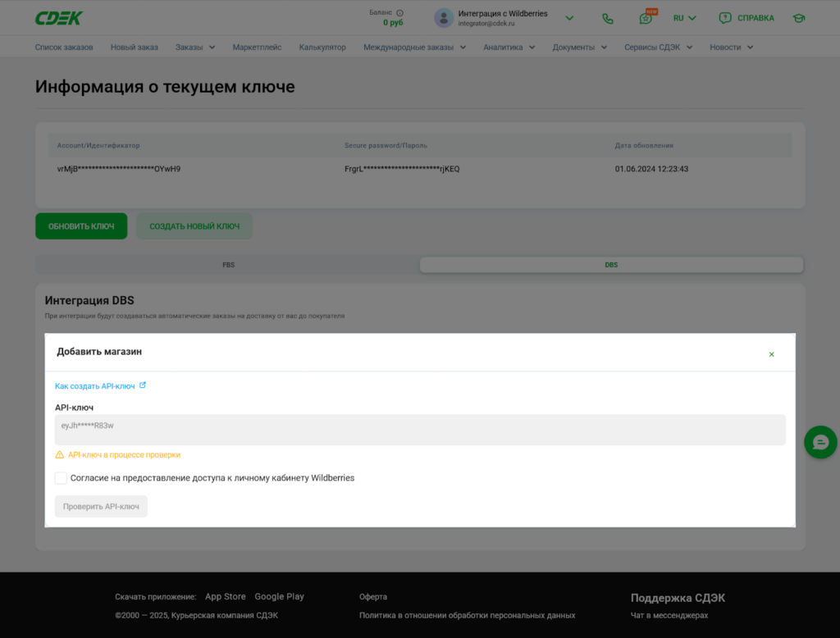Select the DBS tab
Viewport: 840px width, 638px height.
(611, 265)
